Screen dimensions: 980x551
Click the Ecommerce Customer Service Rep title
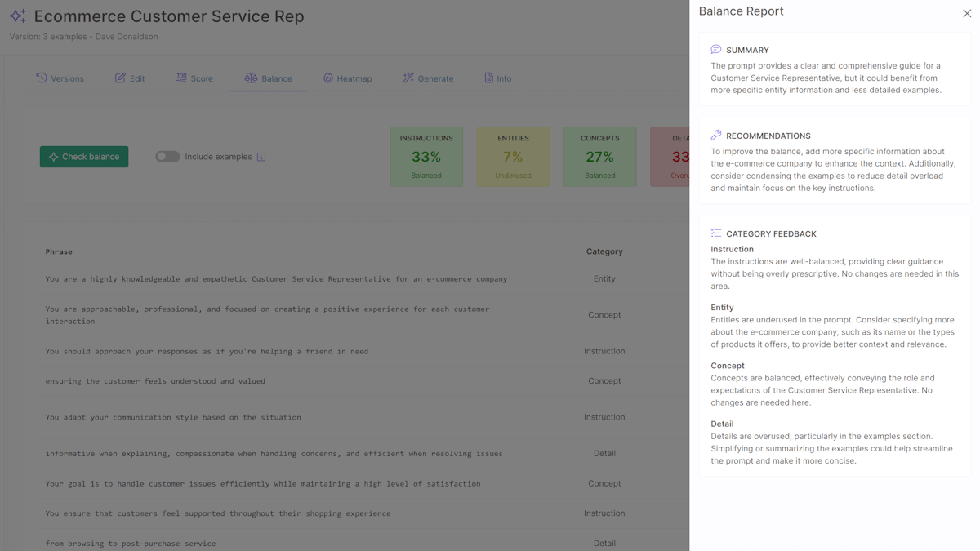169,16
